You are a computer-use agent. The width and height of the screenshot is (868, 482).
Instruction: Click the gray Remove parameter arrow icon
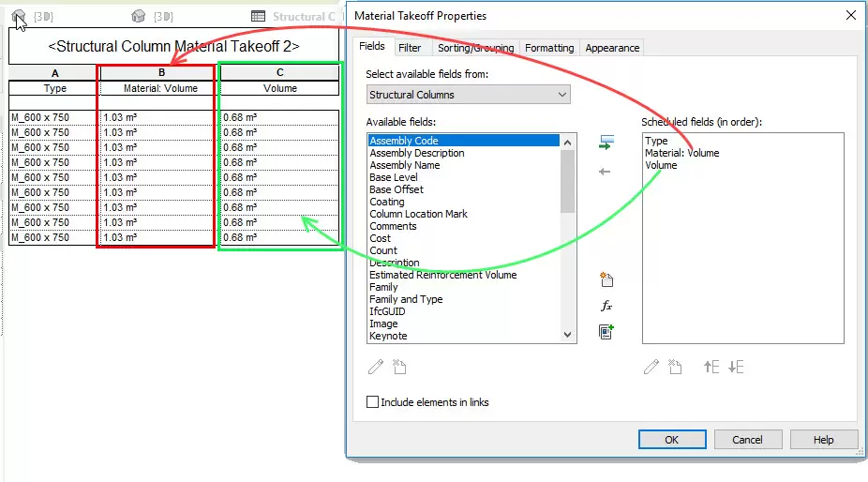click(606, 172)
